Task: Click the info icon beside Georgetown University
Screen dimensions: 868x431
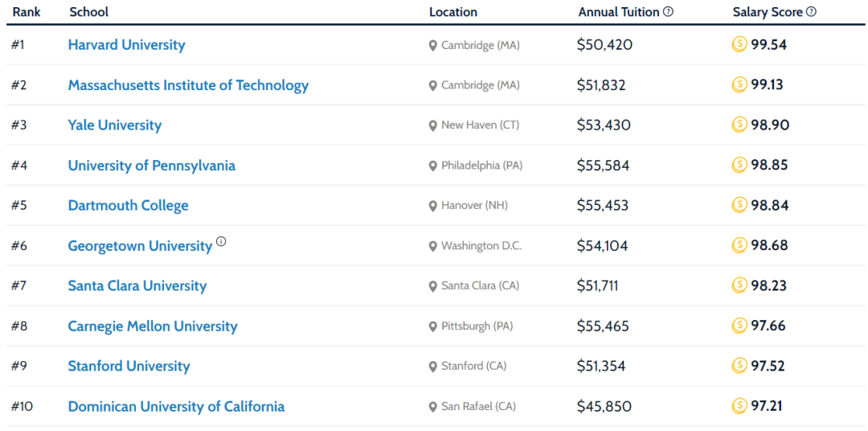Action: tap(222, 241)
